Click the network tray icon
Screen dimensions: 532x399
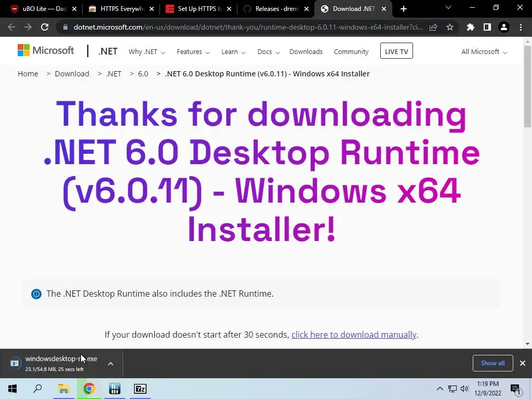point(453,389)
